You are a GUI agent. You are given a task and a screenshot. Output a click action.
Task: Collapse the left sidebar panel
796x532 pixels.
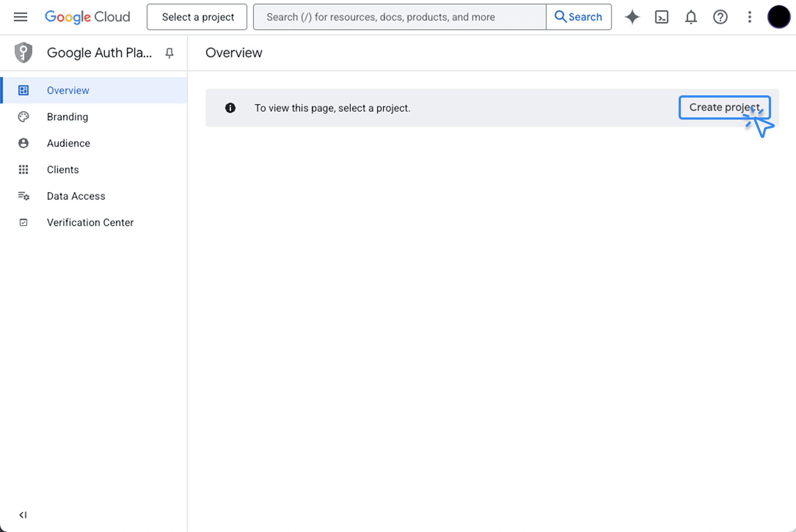pos(23,515)
